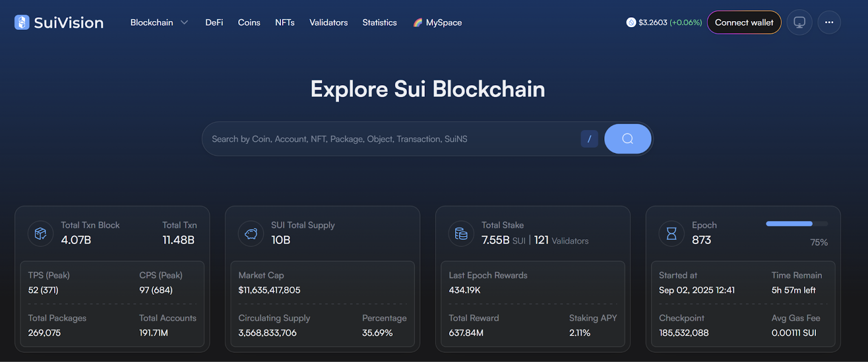This screenshot has height=362, width=868.
Task: Click the Last Epoch Rewards 434.19K
Action: click(465, 290)
